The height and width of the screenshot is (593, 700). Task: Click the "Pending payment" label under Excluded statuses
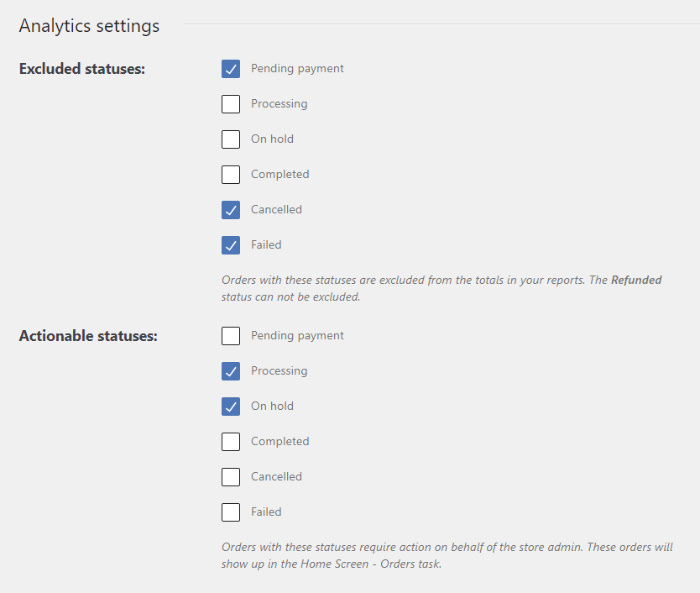click(x=297, y=69)
